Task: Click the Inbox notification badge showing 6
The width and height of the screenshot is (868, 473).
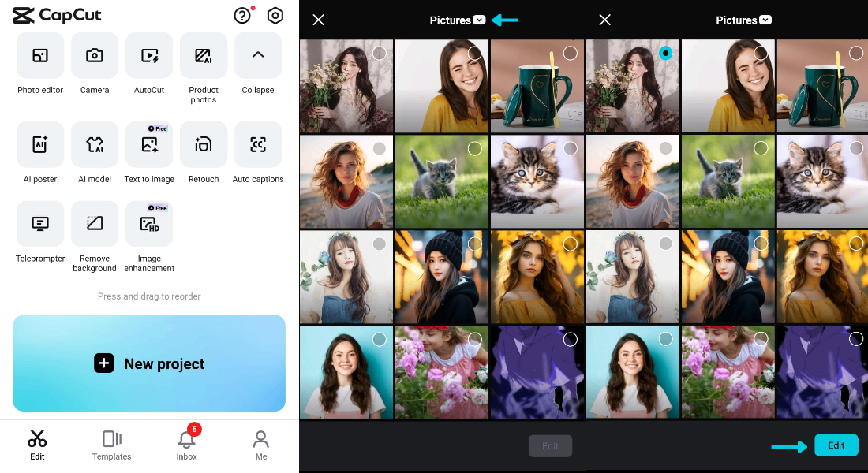Action: coord(194,429)
